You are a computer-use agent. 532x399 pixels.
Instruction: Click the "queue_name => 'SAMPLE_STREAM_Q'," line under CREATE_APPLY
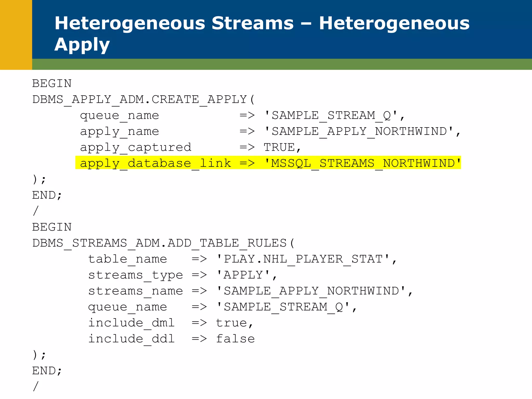click(242, 116)
